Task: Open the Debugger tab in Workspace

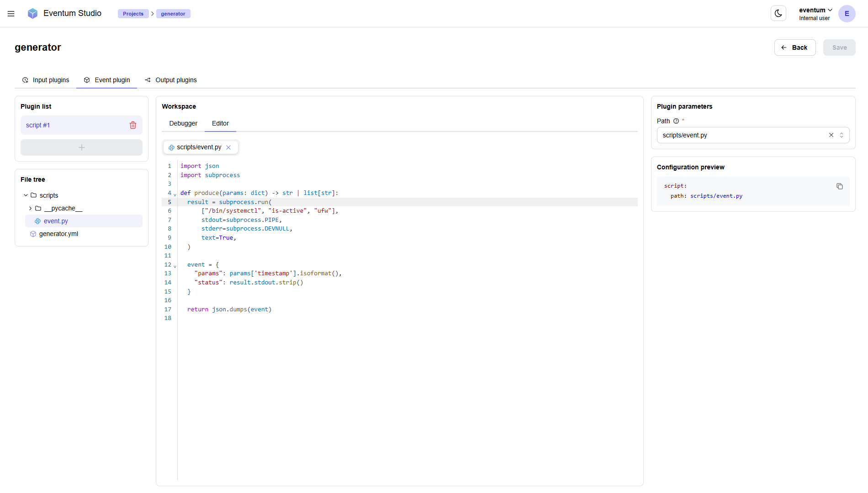Action: 183,123
